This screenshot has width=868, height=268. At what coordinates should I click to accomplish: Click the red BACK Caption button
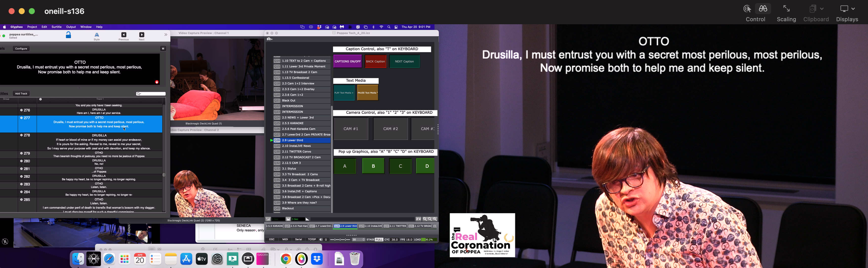pos(375,61)
